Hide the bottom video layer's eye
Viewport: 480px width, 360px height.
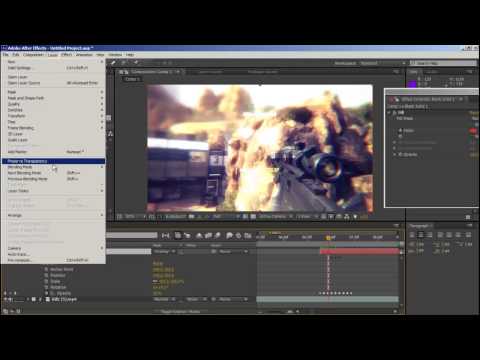6,299
